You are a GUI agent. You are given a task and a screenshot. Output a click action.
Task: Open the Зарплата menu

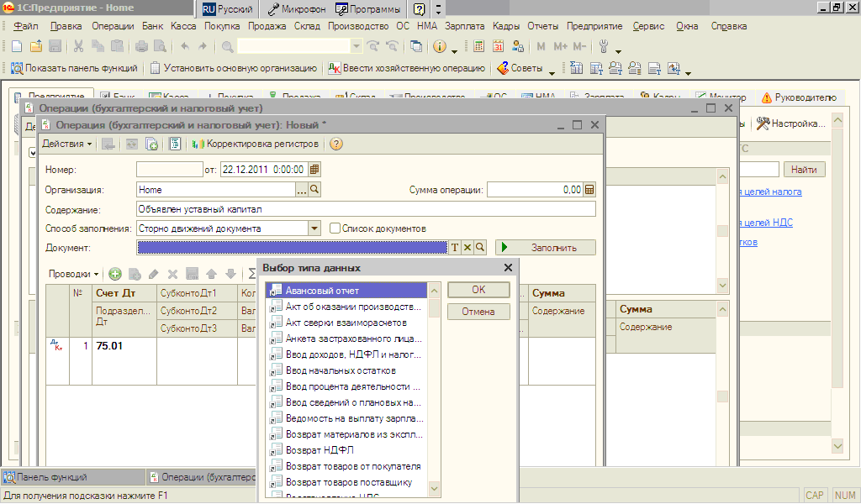464,26
